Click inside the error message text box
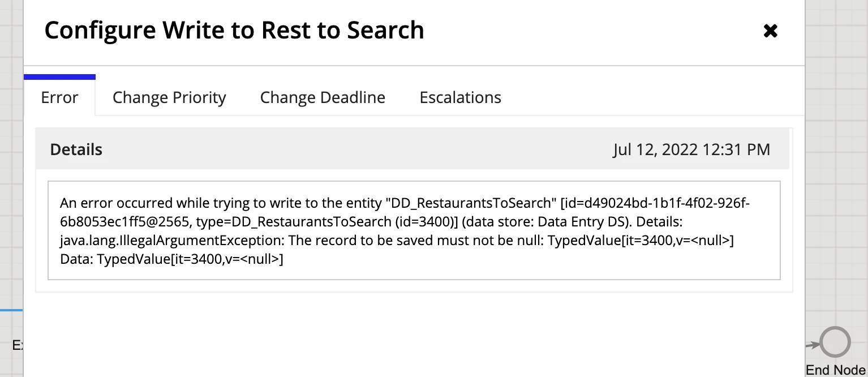This screenshot has width=868, height=377. [414, 230]
